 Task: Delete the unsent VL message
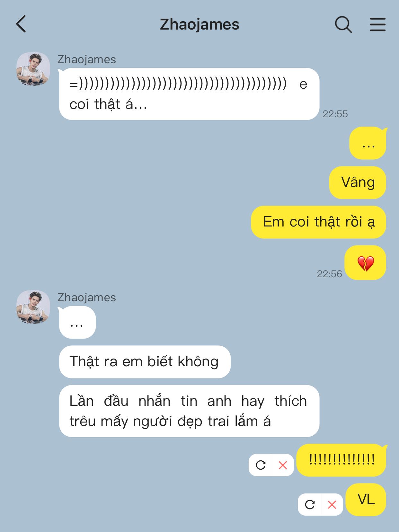coord(332,504)
